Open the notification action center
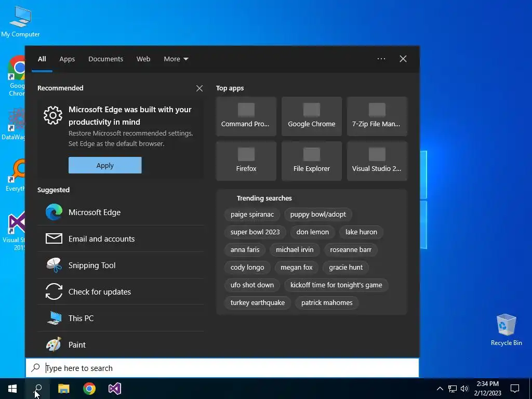 point(515,389)
